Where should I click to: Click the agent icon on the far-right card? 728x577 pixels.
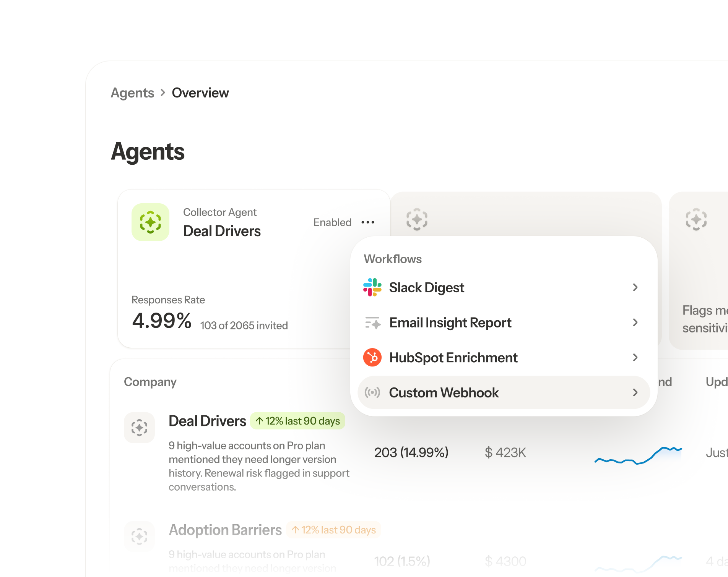pyautogui.click(x=695, y=220)
